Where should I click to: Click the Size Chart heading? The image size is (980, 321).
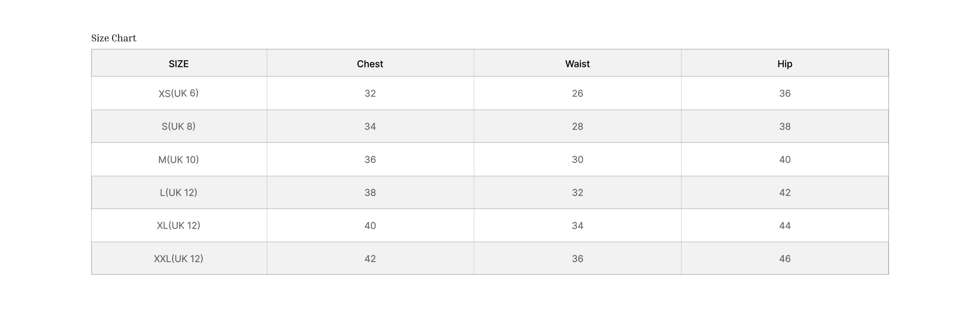point(114,38)
